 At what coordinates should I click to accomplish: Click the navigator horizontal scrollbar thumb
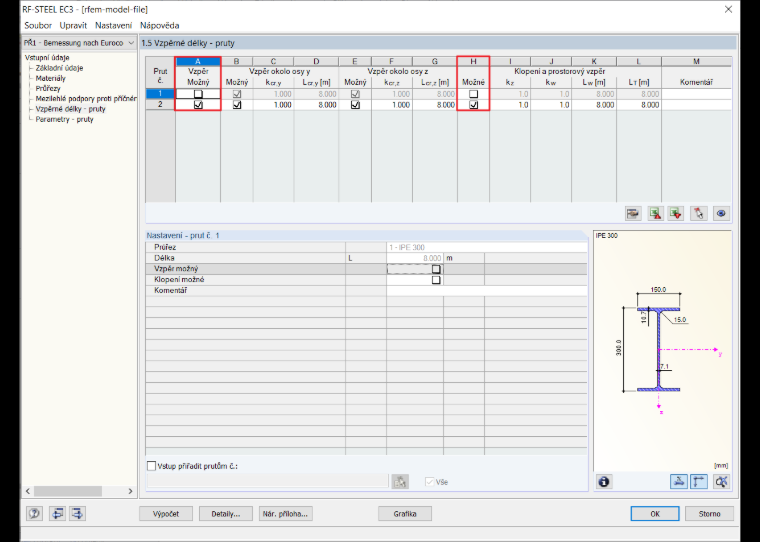[68, 491]
